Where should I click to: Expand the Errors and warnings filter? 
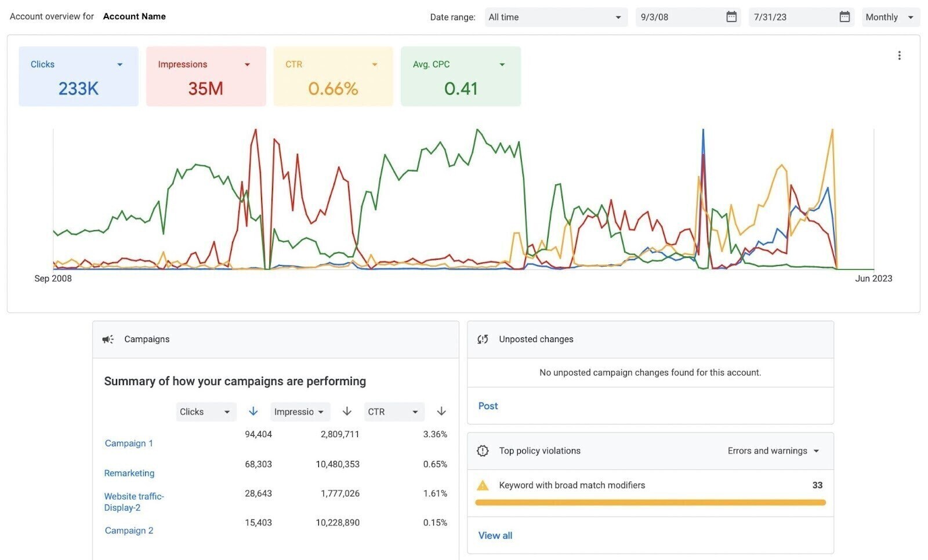point(773,450)
